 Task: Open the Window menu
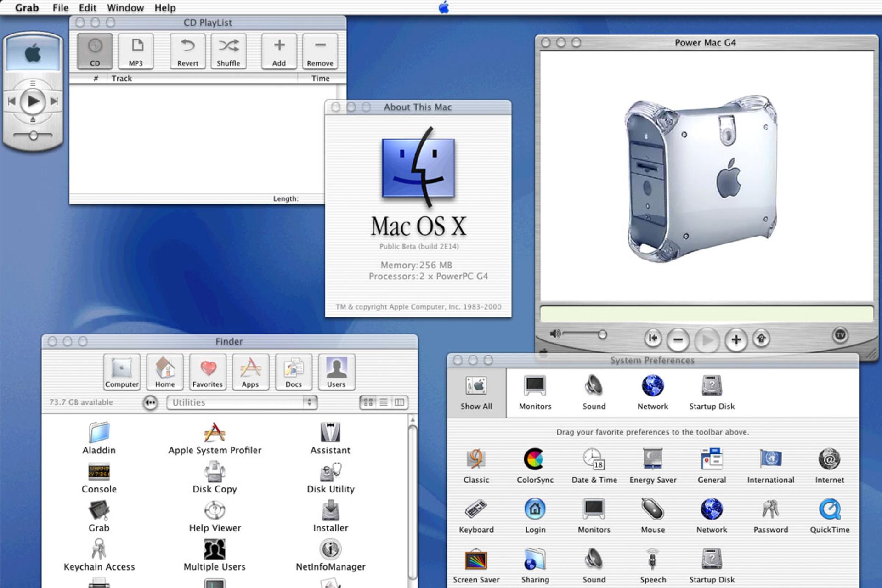point(125,8)
